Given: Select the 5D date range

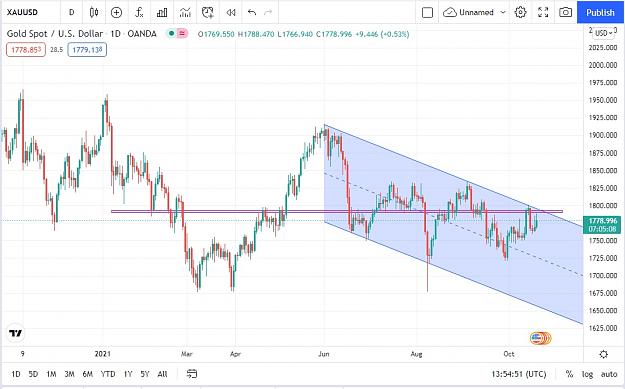Looking at the screenshot, I should click(x=33, y=374).
